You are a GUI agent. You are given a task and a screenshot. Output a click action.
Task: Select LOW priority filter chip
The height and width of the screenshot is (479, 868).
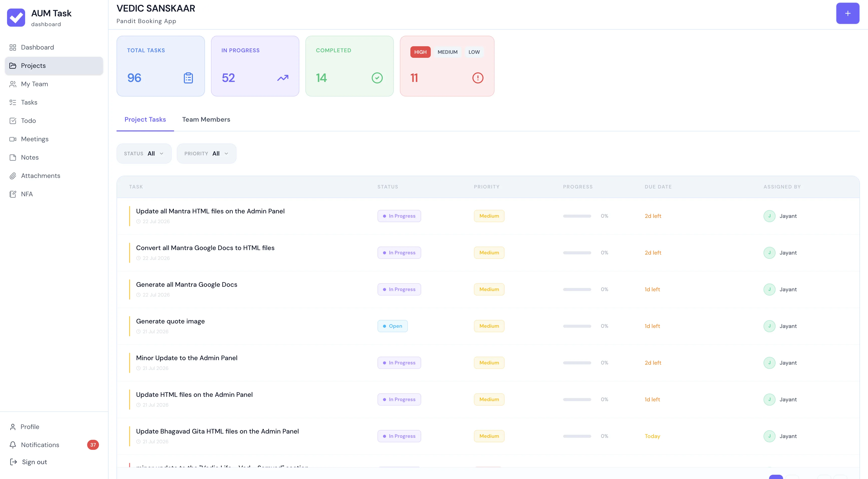[x=474, y=52]
